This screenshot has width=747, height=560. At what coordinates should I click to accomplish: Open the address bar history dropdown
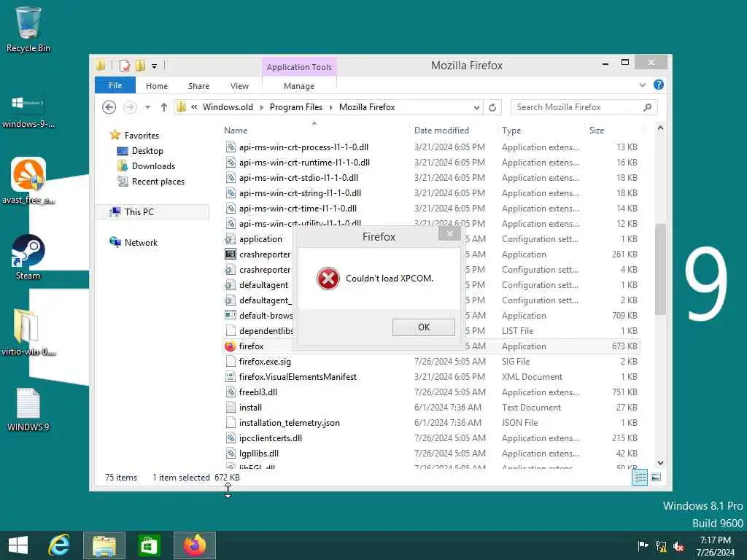[476, 108]
